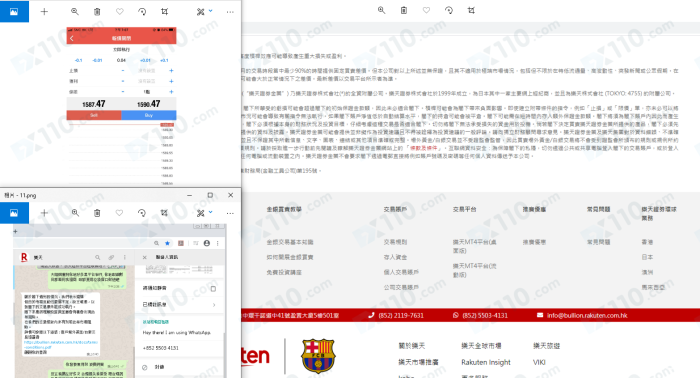Click rotate icon in top-left Photos window
Viewport: 700px width, 378px height.
[142, 12]
